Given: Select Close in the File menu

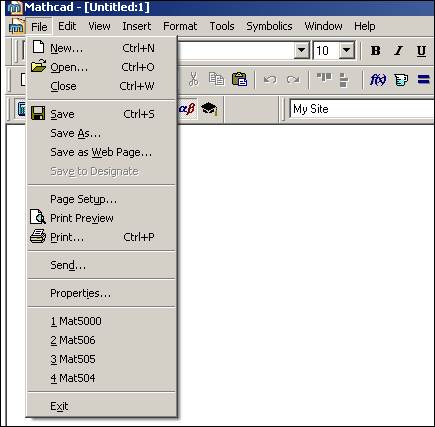Looking at the screenshot, I should 101,86.
